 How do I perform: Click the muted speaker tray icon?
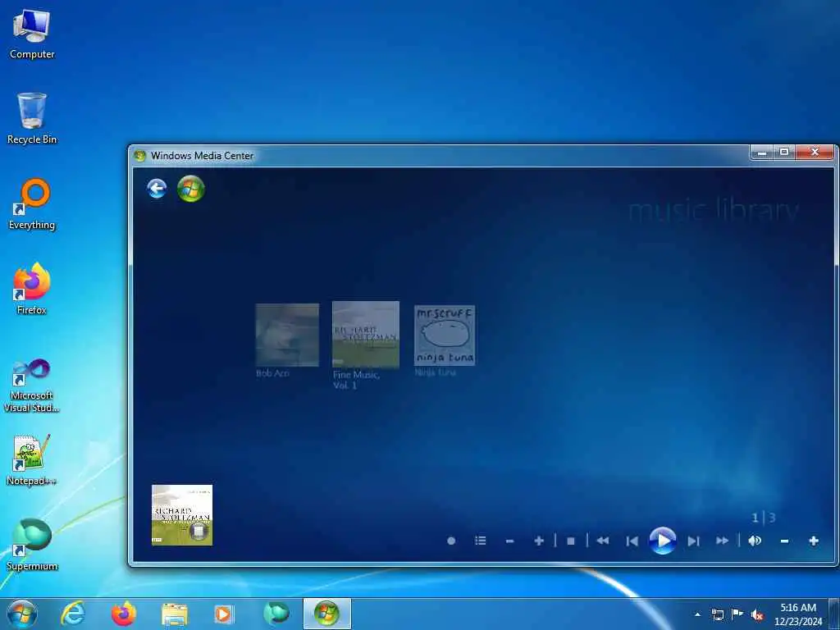(x=757, y=614)
